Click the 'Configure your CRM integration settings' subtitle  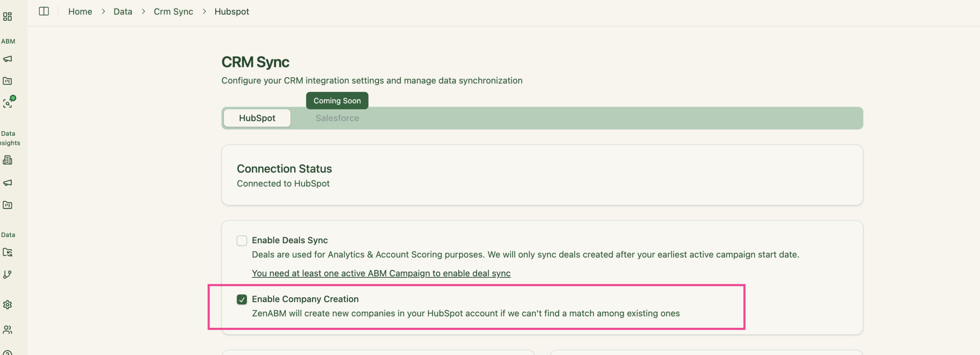[x=372, y=80]
